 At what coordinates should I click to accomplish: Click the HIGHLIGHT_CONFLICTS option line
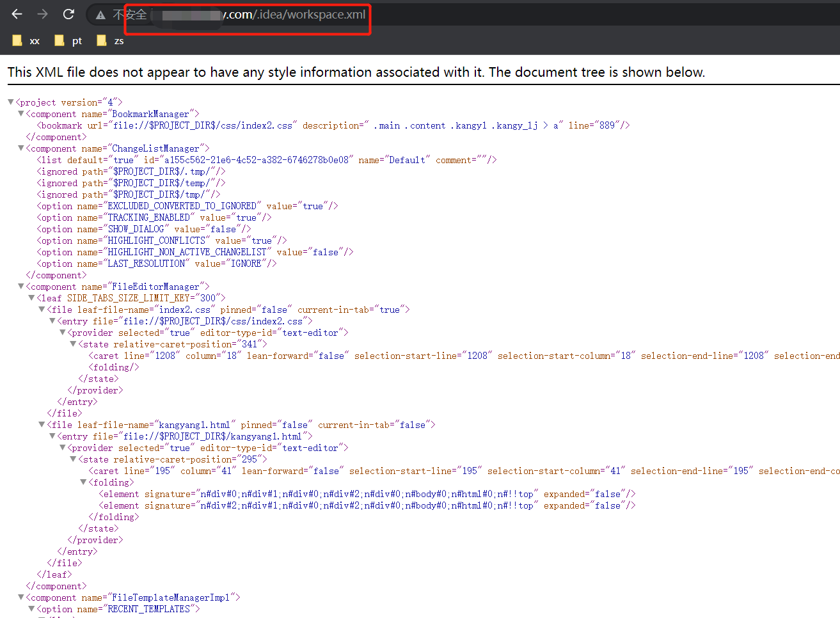click(x=161, y=241)
